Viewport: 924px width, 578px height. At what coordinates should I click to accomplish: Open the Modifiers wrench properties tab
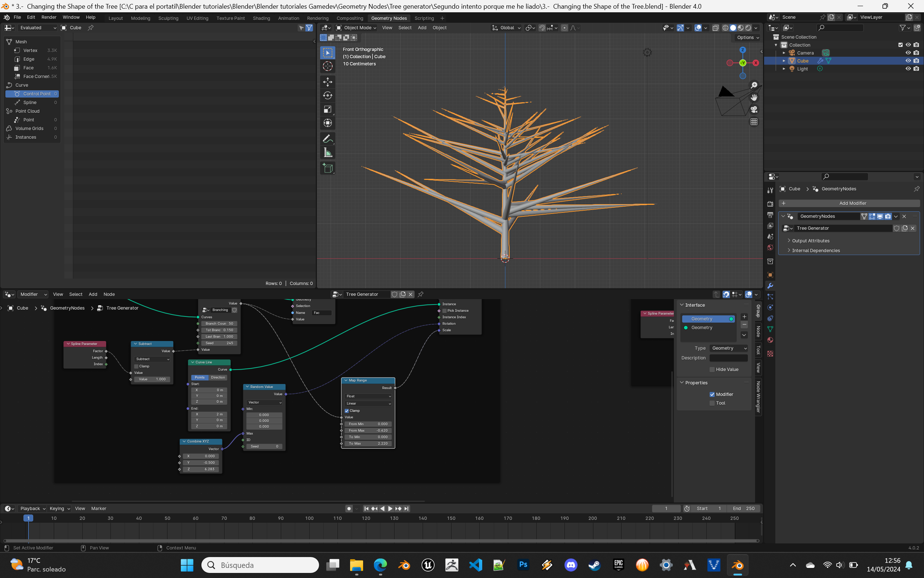(770, 286)
